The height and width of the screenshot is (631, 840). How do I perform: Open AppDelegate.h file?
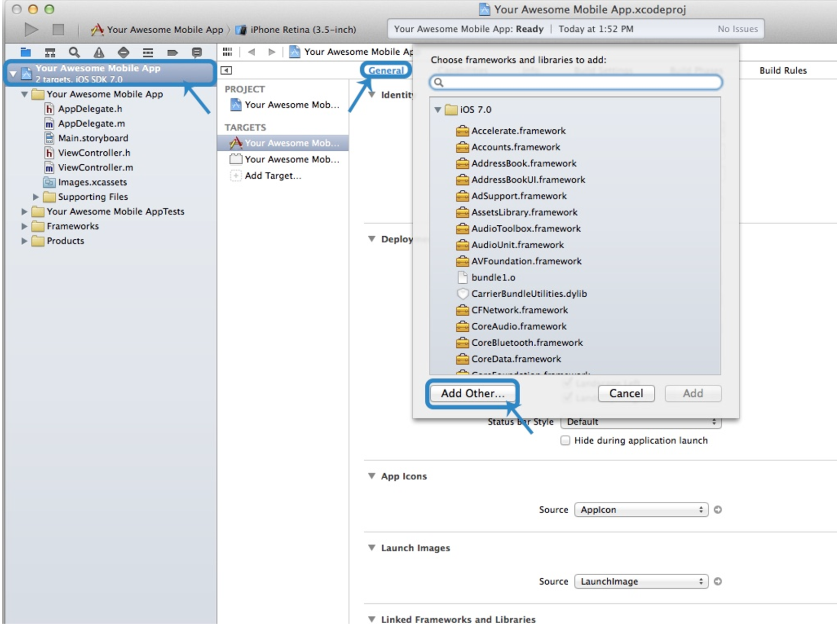84,109
